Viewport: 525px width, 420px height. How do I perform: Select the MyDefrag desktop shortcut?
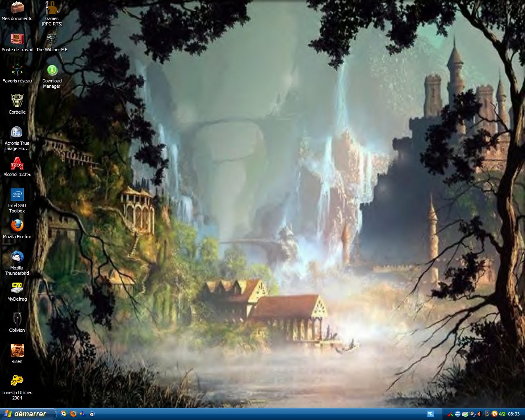tap(17, 292)
